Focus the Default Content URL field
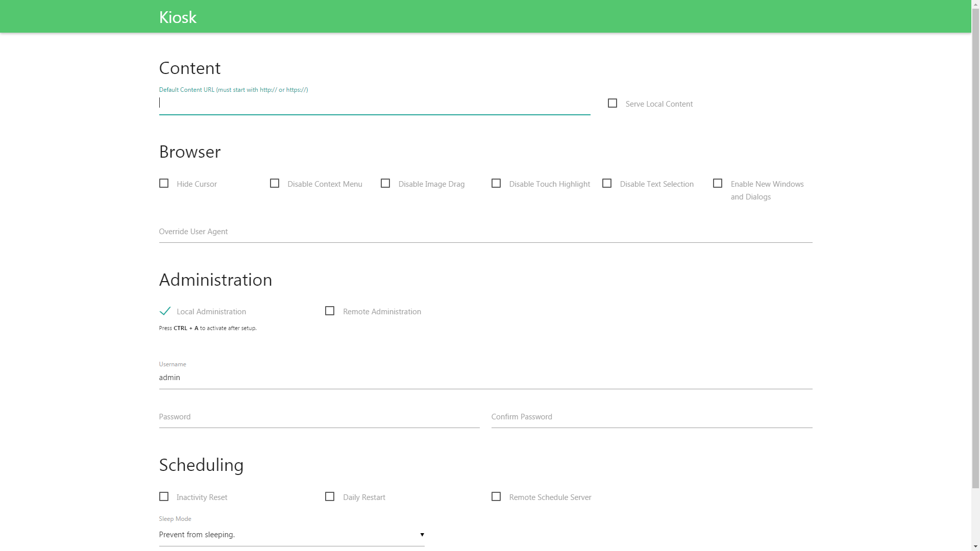 click(374, 104)
